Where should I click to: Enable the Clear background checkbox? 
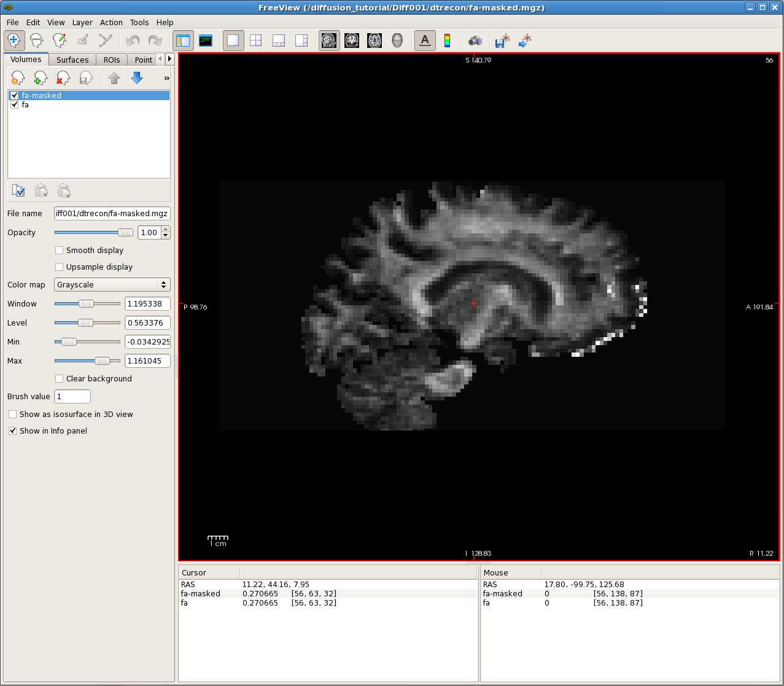click(60, 379)
